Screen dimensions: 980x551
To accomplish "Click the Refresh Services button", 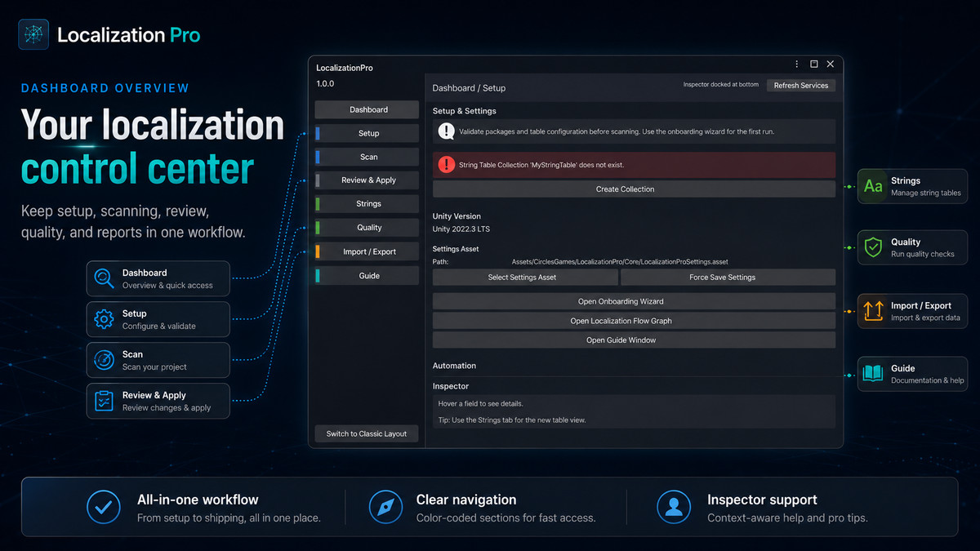I will (x=801, y=86).
